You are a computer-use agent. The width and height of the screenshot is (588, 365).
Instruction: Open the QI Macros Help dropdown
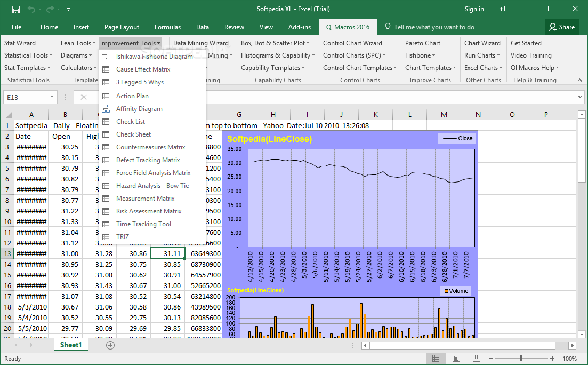tap(534, 68)
